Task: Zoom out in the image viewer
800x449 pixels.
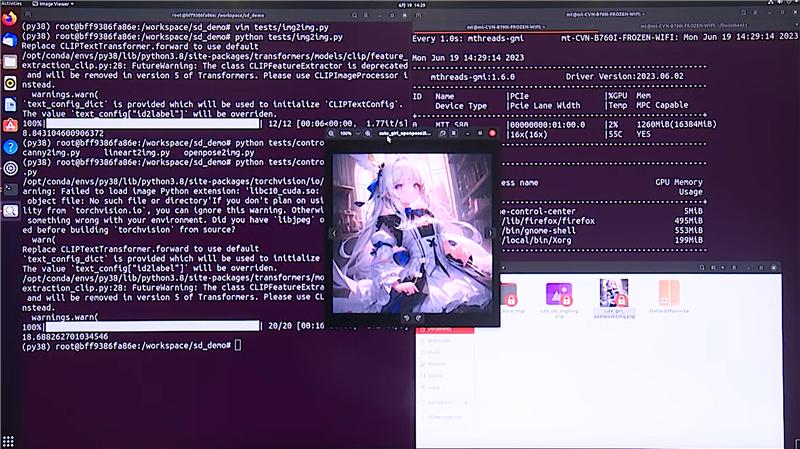Action: click(x=331, y=133)
